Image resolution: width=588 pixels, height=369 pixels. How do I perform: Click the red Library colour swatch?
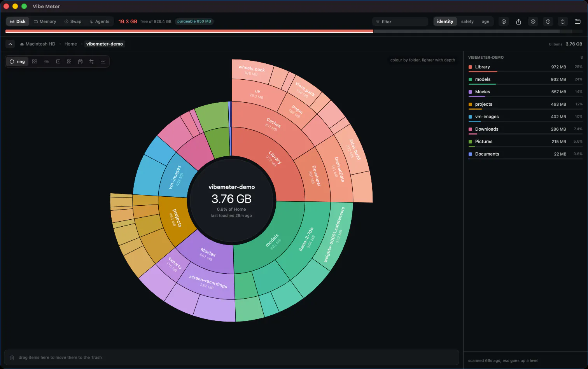pyautogui.click(x=471, y=67)
